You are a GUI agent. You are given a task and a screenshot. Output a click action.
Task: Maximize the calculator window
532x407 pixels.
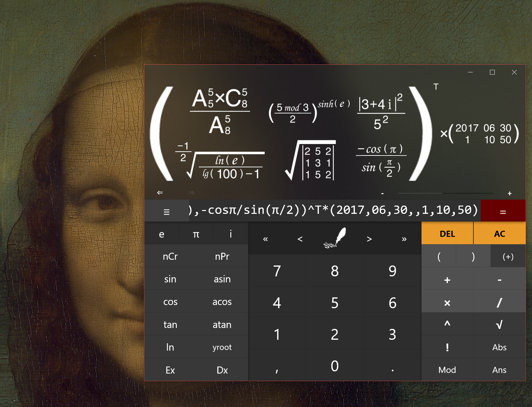(x=492, y=72)
